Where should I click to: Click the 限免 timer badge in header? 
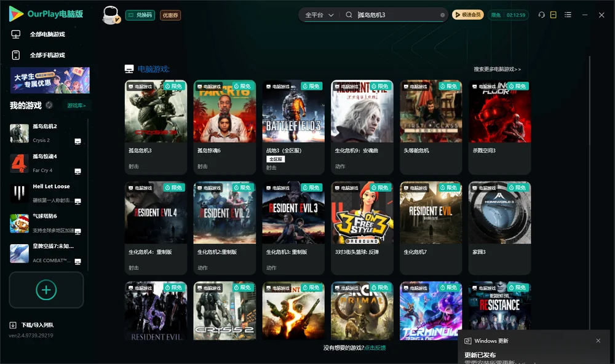click(x=508, y=15)
